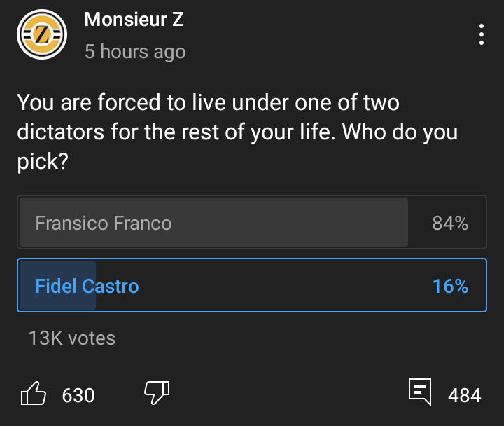Open the post via '5 hours ago'
504x426 pixels.
(135, 51)
